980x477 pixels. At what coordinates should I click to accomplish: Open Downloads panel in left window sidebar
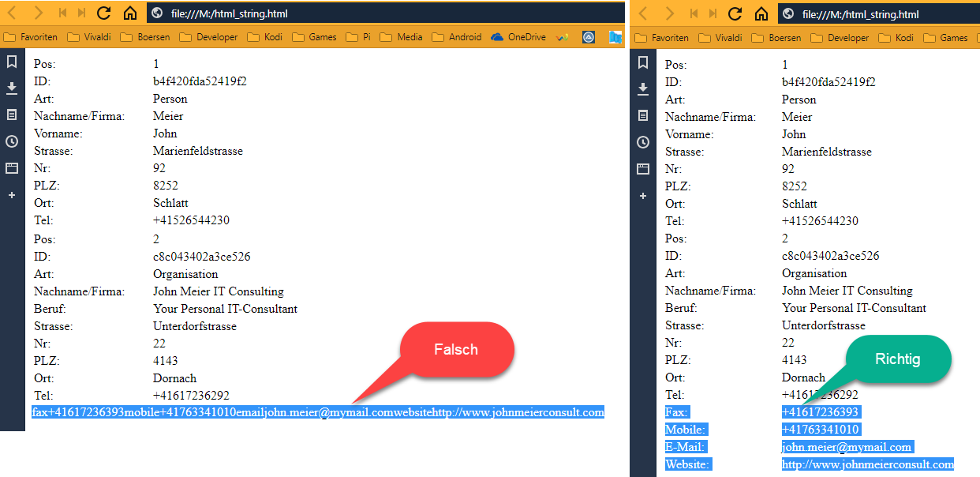[12, 88]
